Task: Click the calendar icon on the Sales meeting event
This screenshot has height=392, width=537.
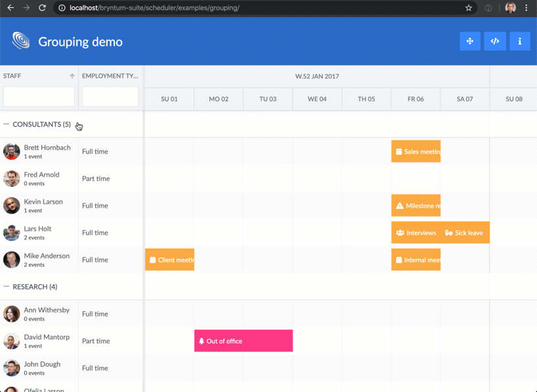Action: pos(398,151)
